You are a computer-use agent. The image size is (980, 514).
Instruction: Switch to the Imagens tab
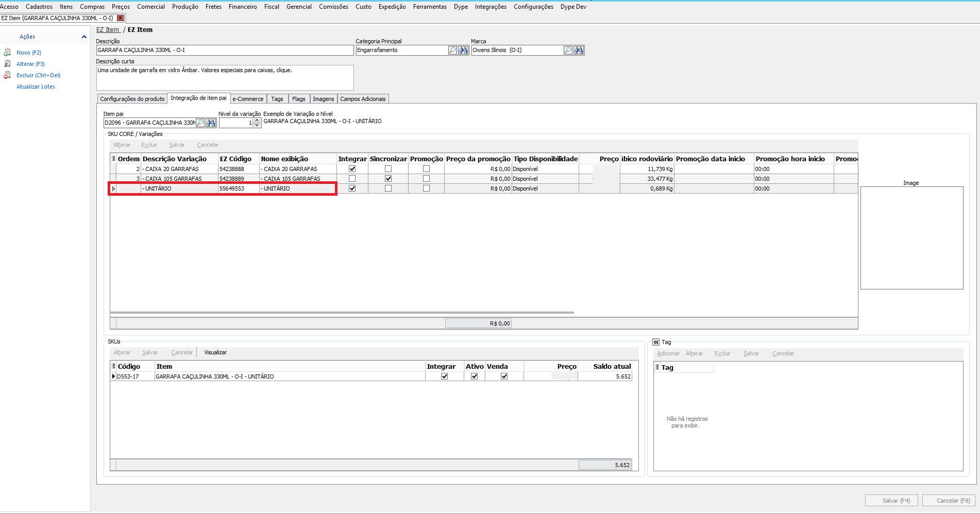tap(324, 99)
